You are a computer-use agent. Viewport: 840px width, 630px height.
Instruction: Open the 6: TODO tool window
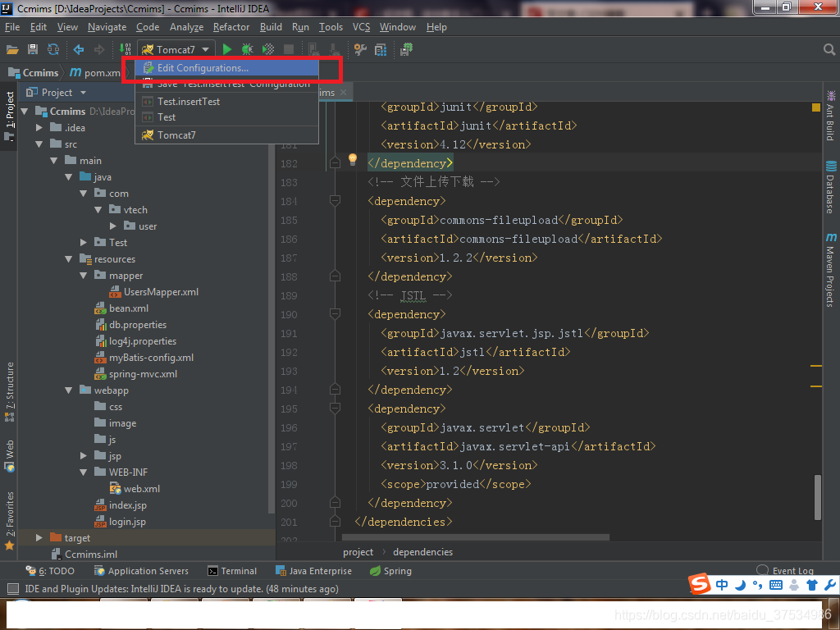(50, 571)
